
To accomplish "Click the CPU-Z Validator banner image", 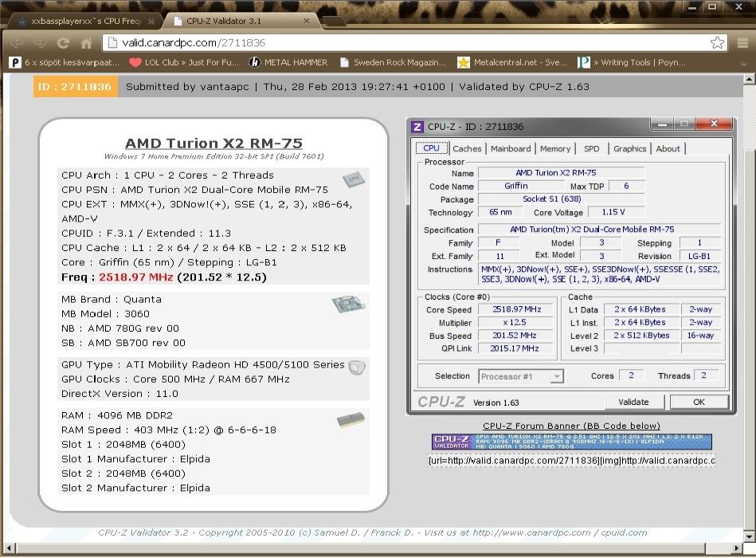I will pyautogui.click(x=571, y=442).
